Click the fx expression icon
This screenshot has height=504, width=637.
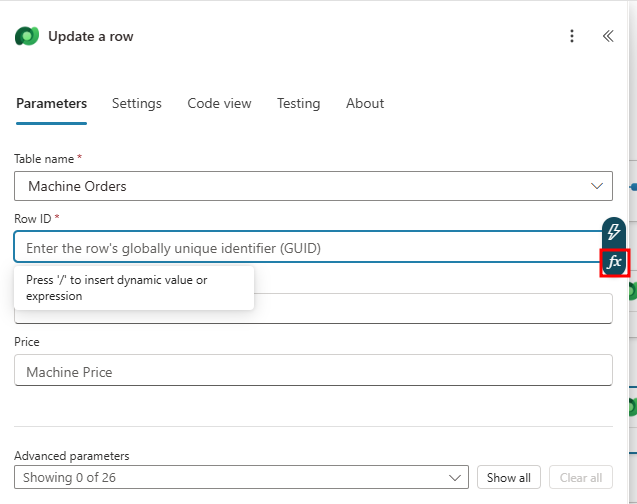[x=614, y=262]
